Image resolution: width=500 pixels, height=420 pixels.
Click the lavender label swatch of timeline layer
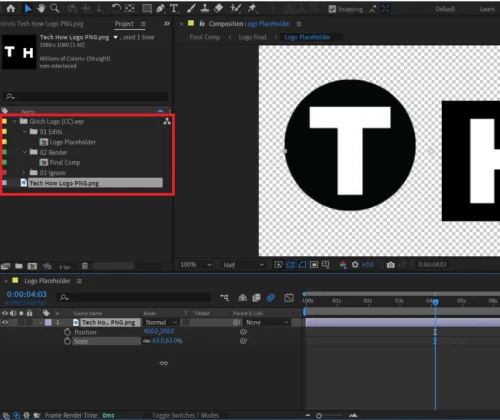(x=48, y=322)
